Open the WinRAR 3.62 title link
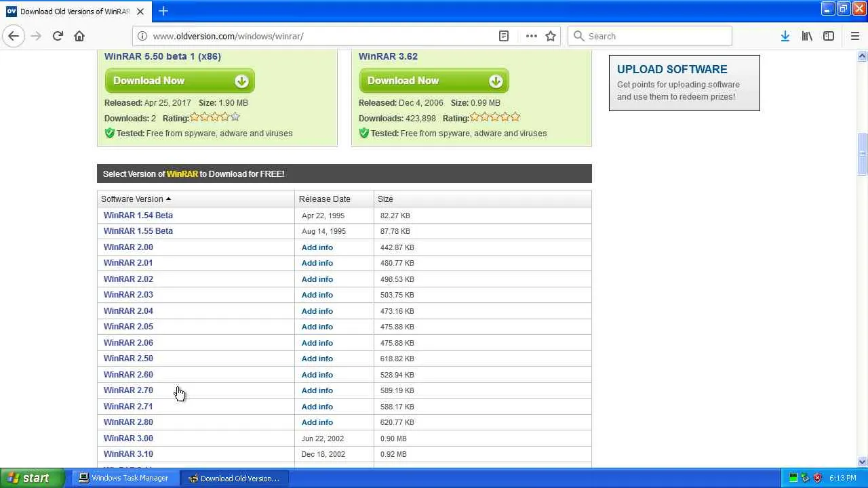 pyautogui.click(x=388, y=56)
